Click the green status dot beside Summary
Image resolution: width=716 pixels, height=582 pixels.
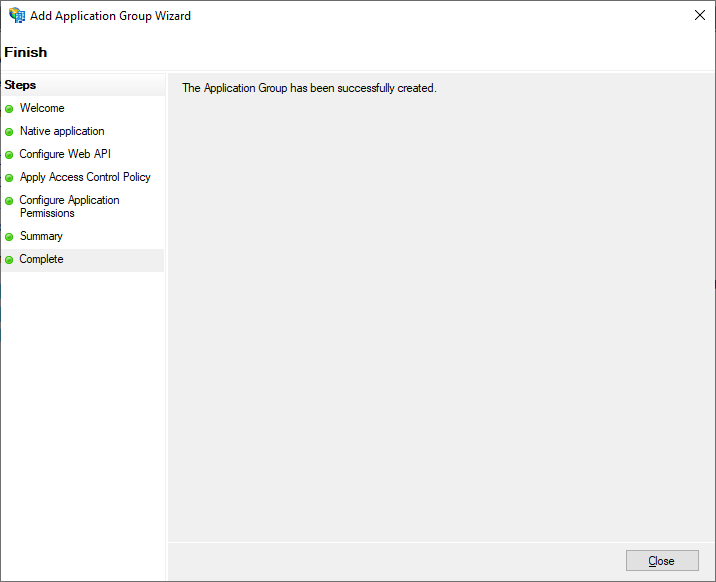[9, 237]
